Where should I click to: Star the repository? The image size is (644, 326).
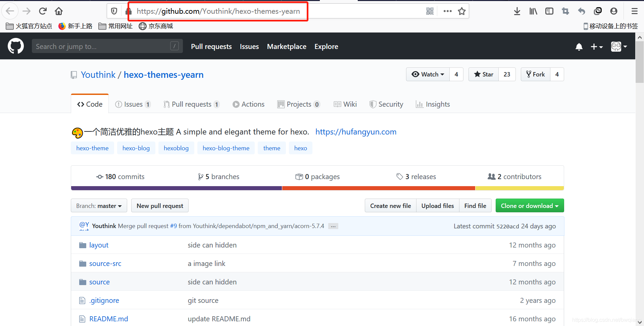(484, 74)
